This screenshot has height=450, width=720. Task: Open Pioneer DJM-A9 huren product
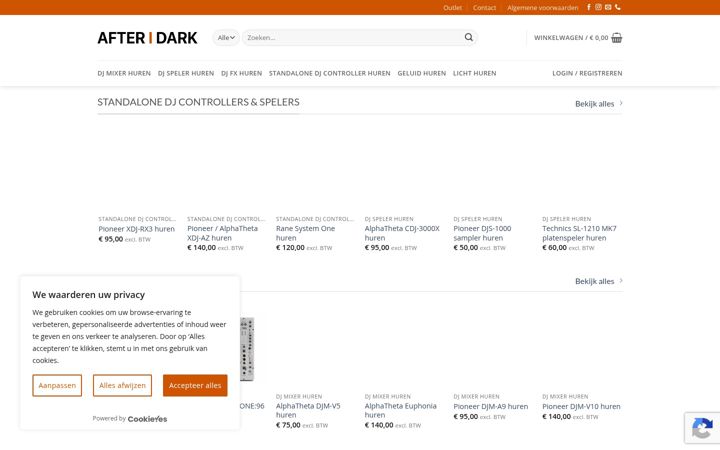[x=491, y=406]
